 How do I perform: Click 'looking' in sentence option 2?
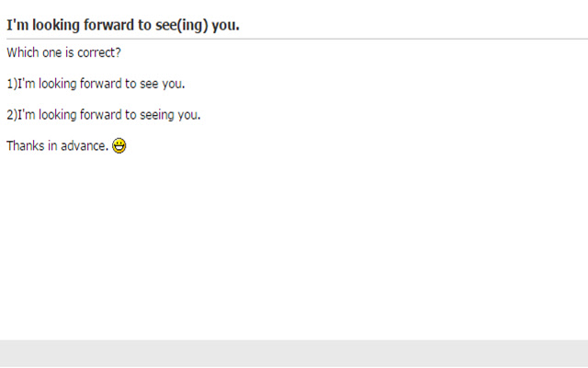pyautogui.click(x=57, y=115)
